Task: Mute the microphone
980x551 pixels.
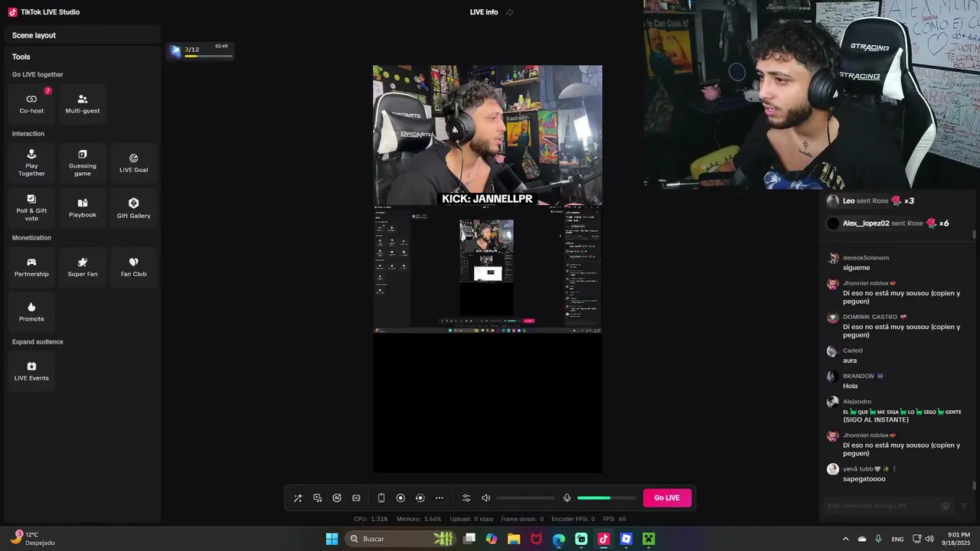Action: tap(567, 498)
